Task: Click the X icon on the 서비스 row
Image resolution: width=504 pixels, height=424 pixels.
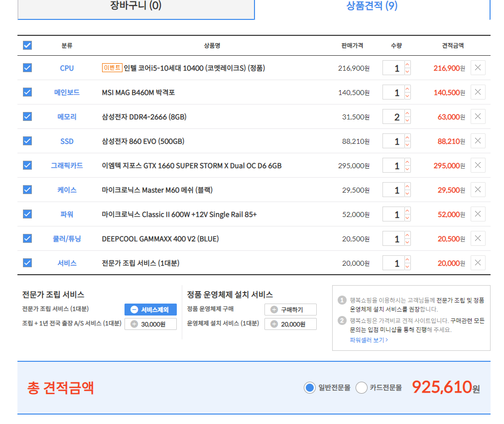Action: click(478, 263)
